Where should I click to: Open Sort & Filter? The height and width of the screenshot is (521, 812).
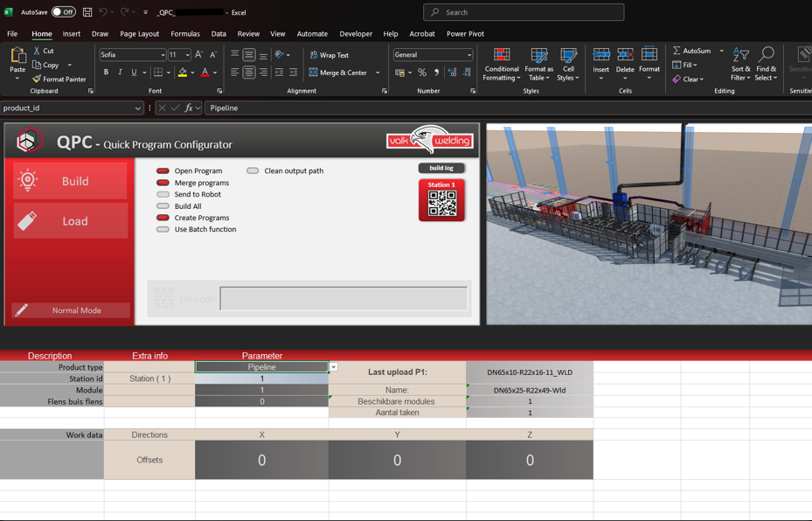tap(740, 64)
